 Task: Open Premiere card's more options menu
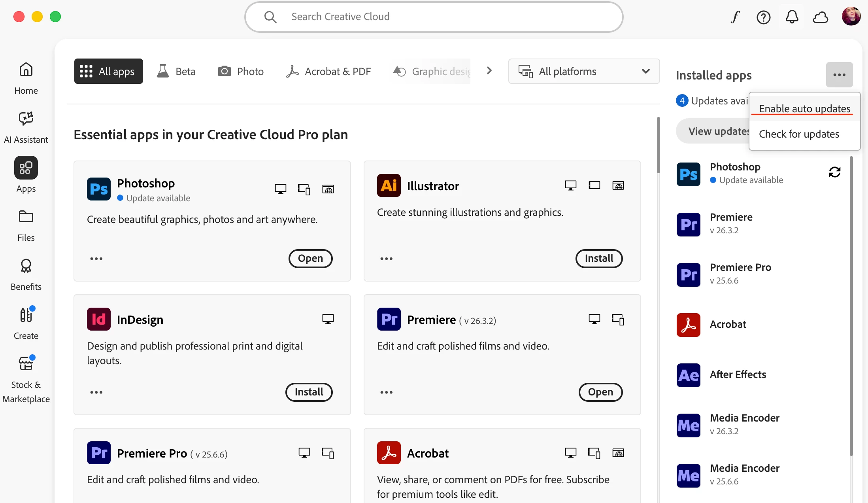pyautogui.click(x=387, y=392)
